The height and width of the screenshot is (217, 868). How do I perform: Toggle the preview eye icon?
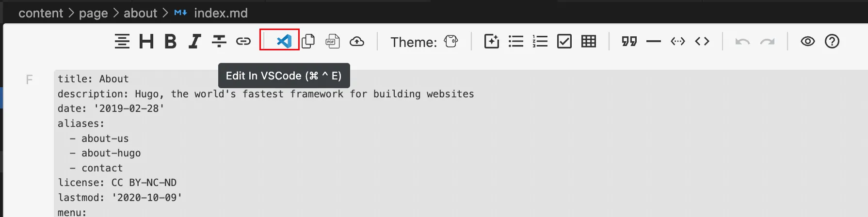(808, 42)
